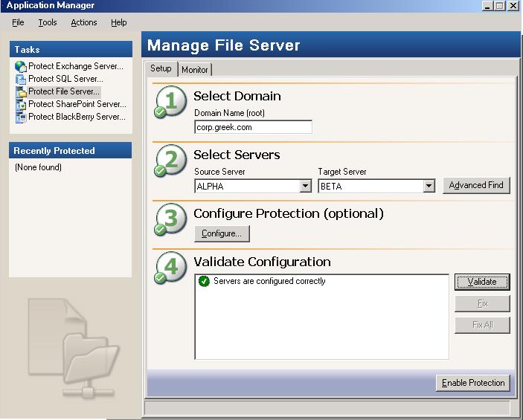The height and width of the screenshot is (420, 523).
Task: Click the Protect SharePoint Server icon
Action: tap(21, 104)
